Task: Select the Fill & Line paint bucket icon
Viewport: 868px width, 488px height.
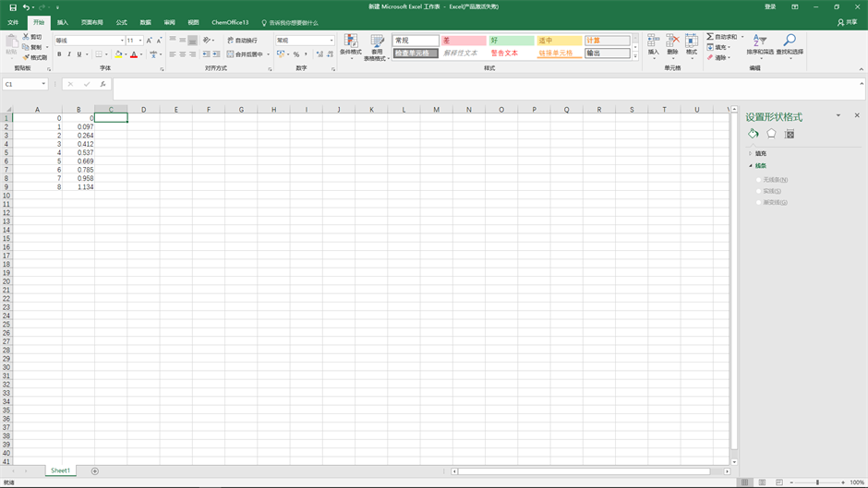Action: (753, 134)
